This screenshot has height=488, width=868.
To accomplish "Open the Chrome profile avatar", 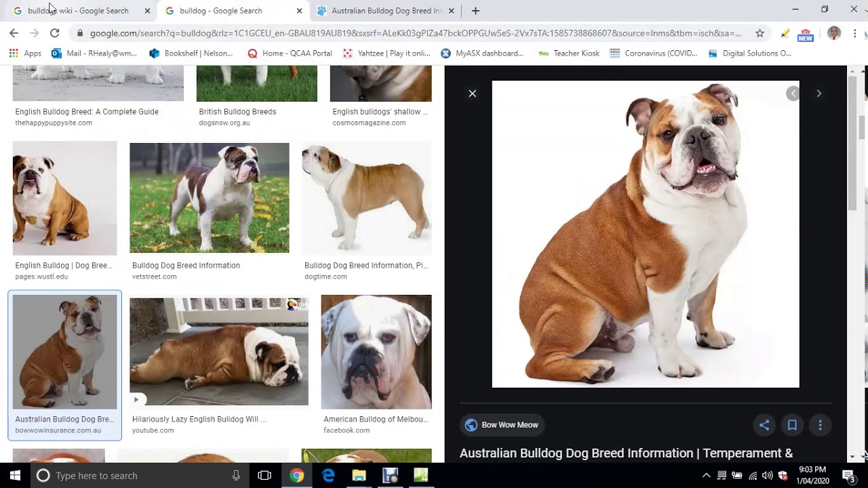I will click(x=834, y=33).
